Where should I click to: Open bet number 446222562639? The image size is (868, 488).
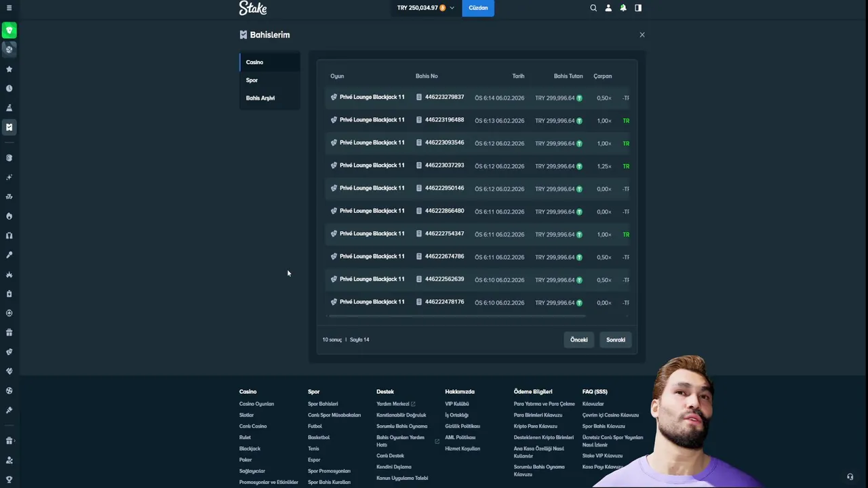click(x=444, y=279)
